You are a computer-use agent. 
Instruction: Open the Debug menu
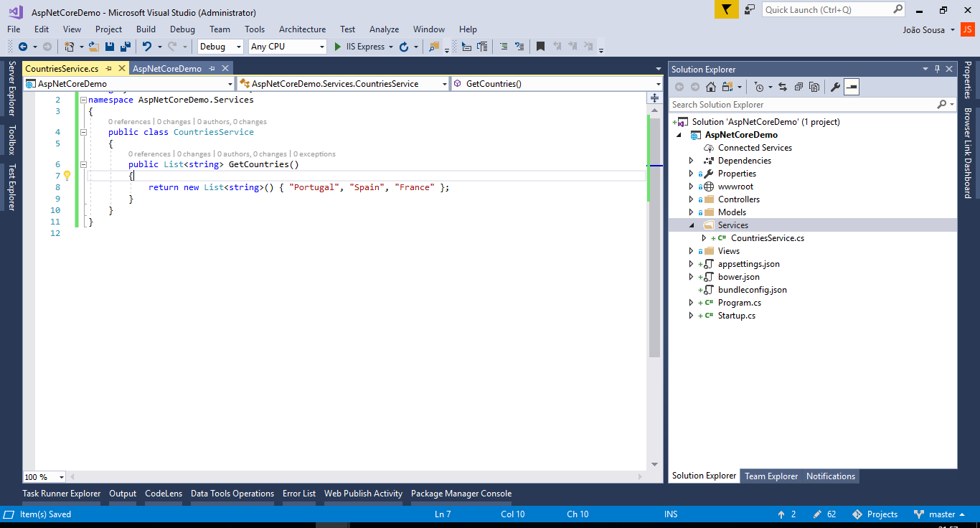click(x=182, y=29)
